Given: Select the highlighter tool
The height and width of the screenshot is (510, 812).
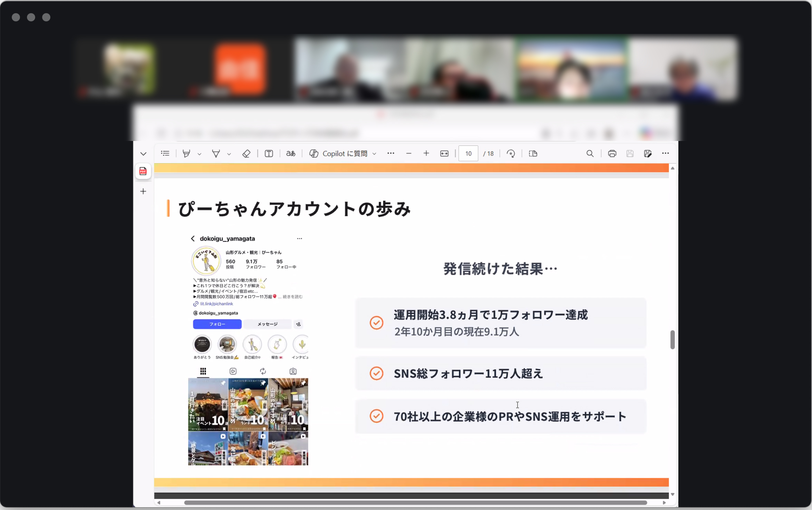Looking at the screenshot, I should click(x=186, y=153).
